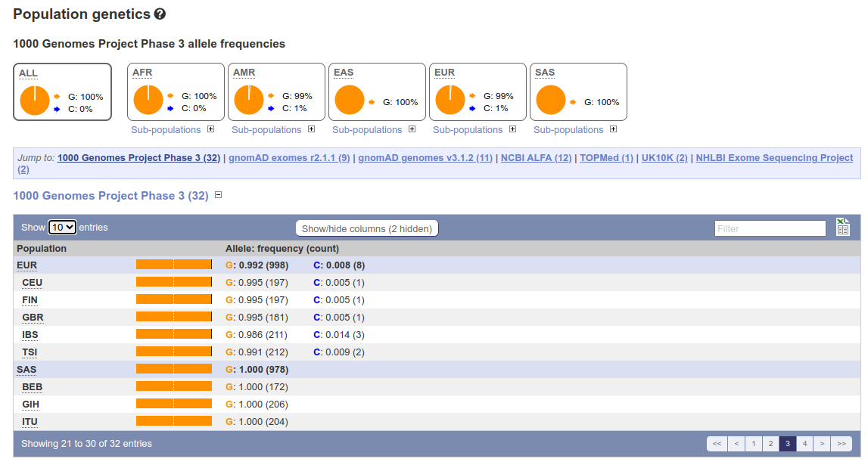This screenshot has height=465, width=868.
Task: Go to the last page with >> button
Action: pos(842,443)
